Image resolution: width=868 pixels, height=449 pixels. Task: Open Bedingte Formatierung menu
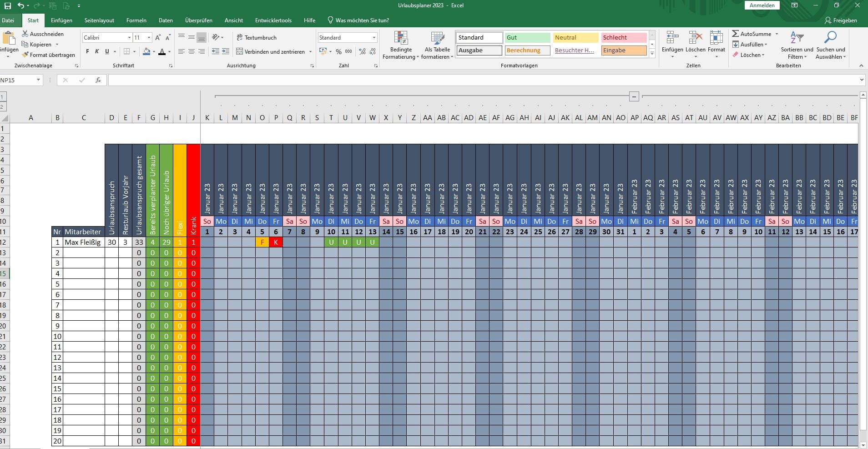click(401, 45)
